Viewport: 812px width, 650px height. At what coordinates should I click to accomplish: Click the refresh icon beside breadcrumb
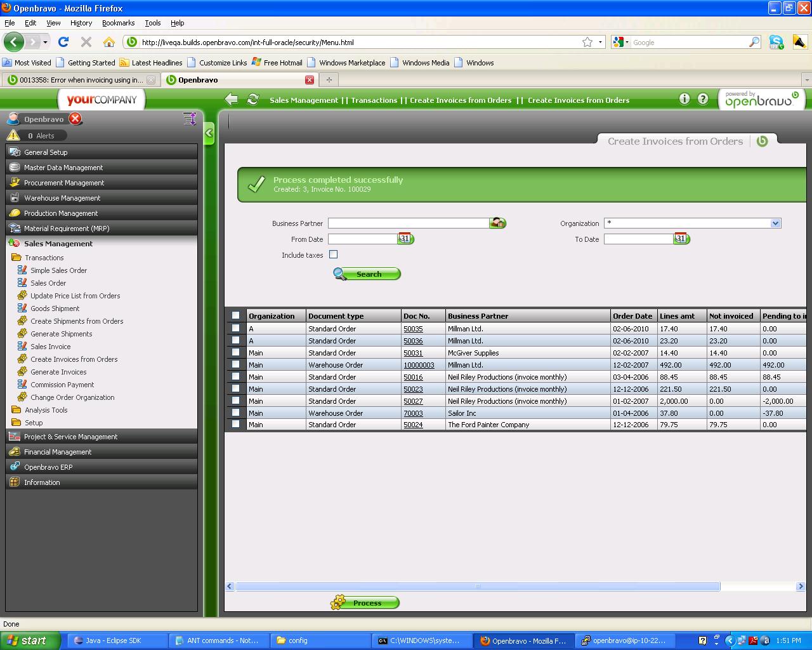point(253,100)
